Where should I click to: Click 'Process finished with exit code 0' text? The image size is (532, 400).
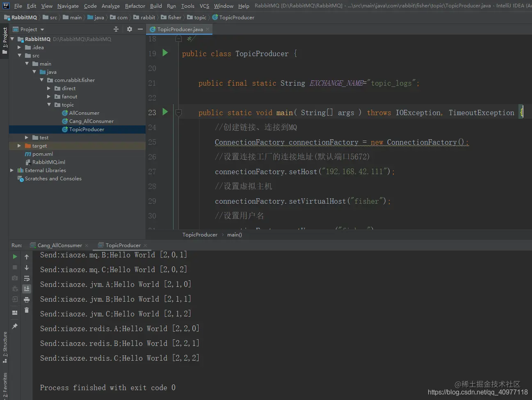(107, 388)
